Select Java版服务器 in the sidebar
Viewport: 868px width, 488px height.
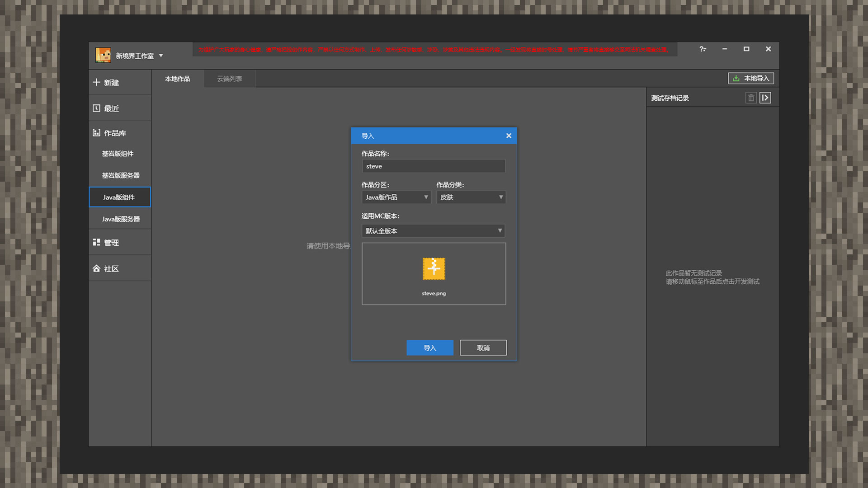click(x=120, y=219)
